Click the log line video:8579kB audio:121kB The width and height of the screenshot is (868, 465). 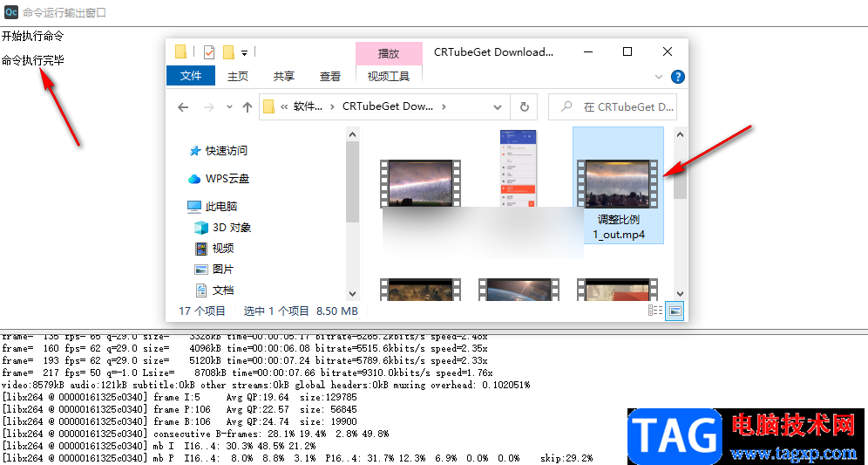pos(266,386)
